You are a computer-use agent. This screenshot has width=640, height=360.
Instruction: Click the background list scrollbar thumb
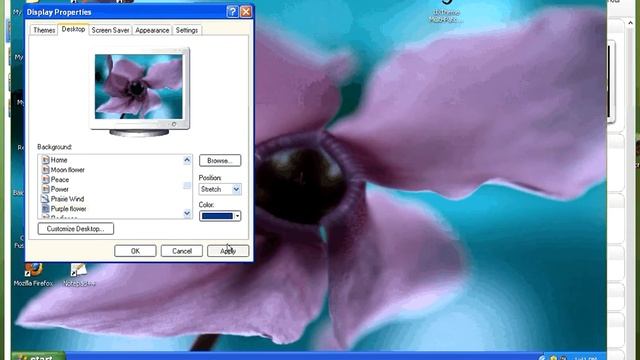[187, 186]
